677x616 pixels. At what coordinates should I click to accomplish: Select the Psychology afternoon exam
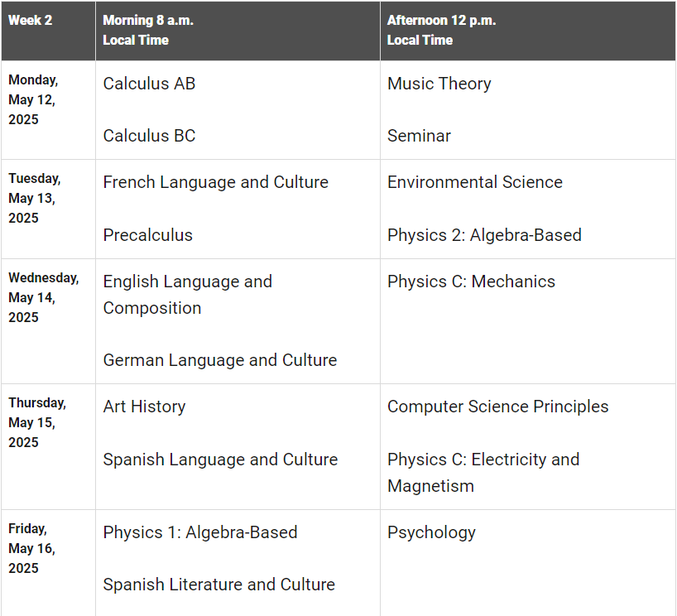(431, 532)
